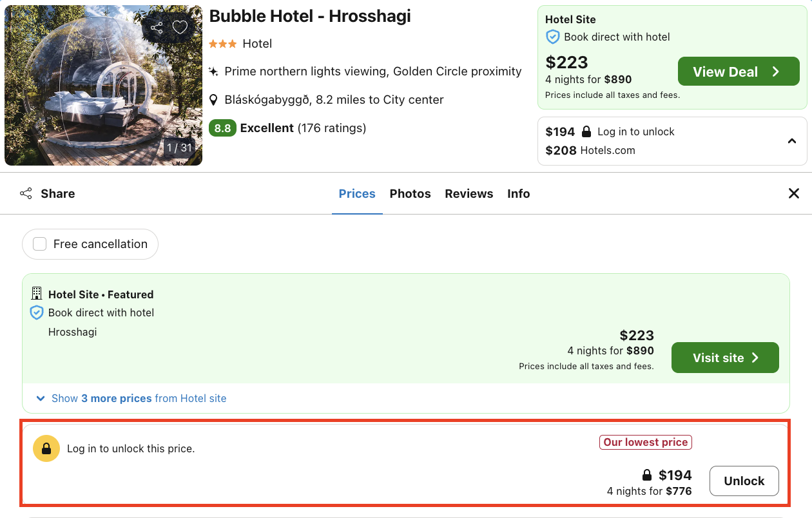Expand Show 3 more prices from Hotel site
The height and width of the screenshot is (518, 812).
coord(131,398)
